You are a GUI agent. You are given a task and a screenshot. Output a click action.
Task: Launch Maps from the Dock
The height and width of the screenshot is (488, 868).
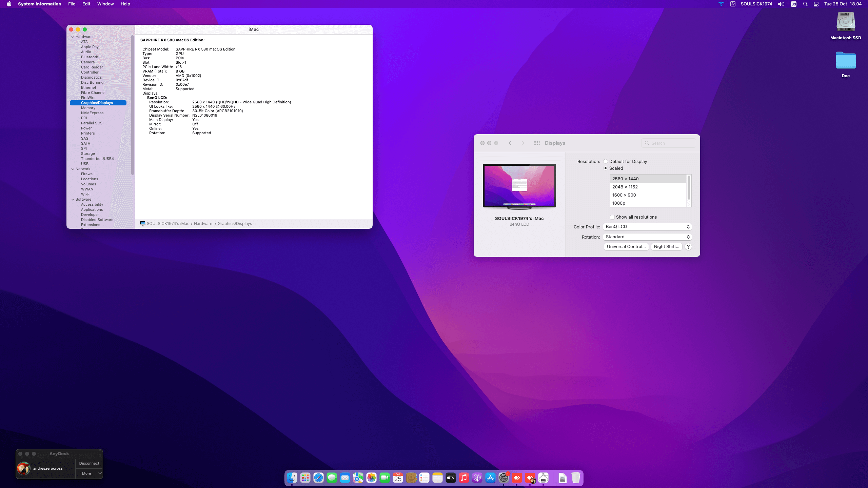click(x=358, y=478)
